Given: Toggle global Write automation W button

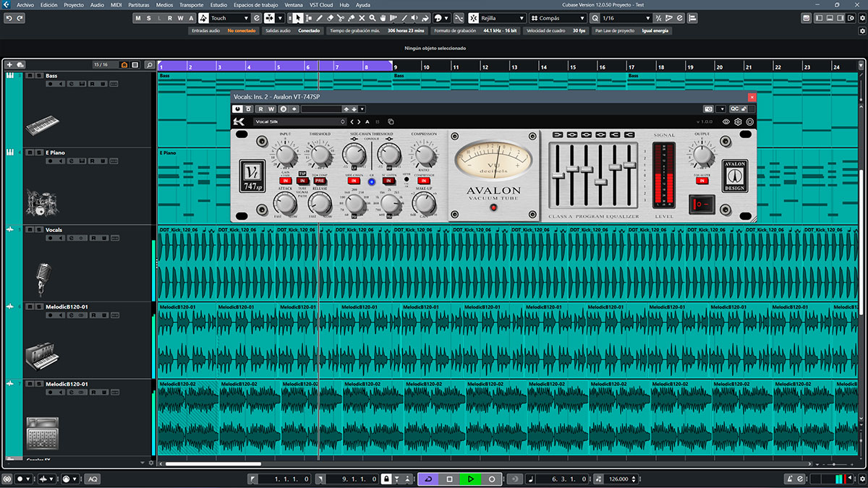Looking at the screenshot, I should (x=180, y=17).
